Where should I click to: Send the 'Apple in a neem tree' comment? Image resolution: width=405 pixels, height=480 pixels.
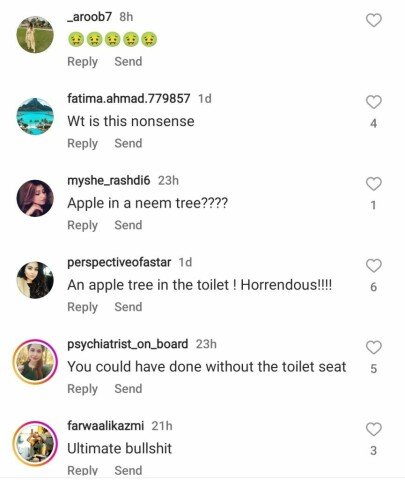[128, 225]
